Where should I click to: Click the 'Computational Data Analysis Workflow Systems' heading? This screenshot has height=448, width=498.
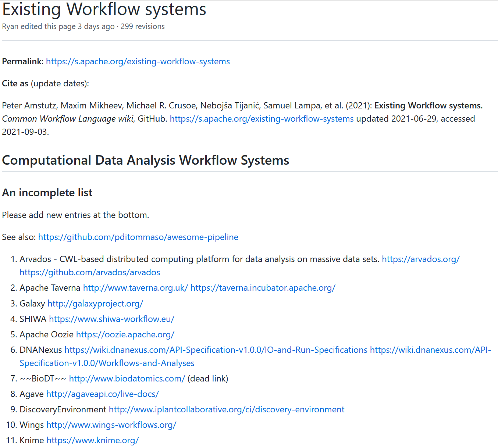[146, 160]
